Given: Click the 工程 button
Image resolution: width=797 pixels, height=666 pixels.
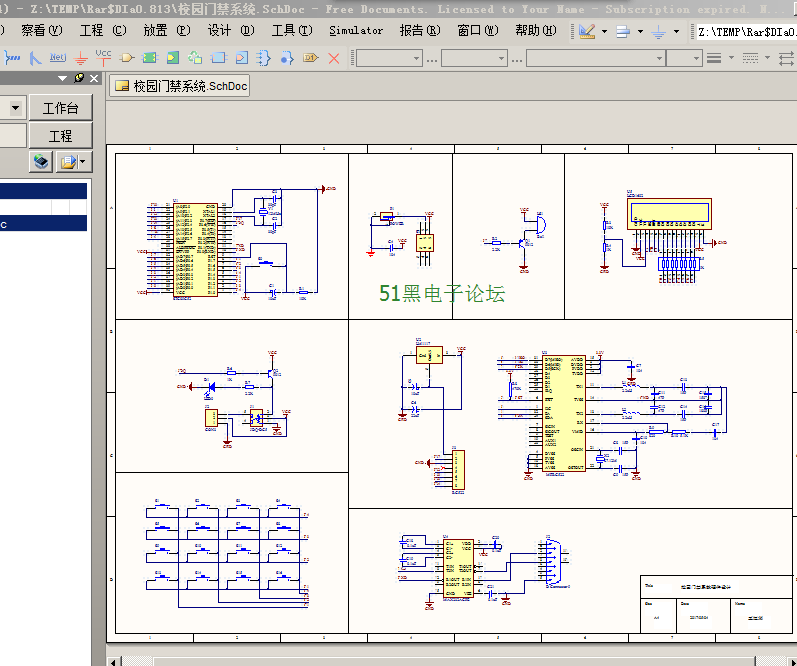Looking at the screenshot, I should [60, 135].
